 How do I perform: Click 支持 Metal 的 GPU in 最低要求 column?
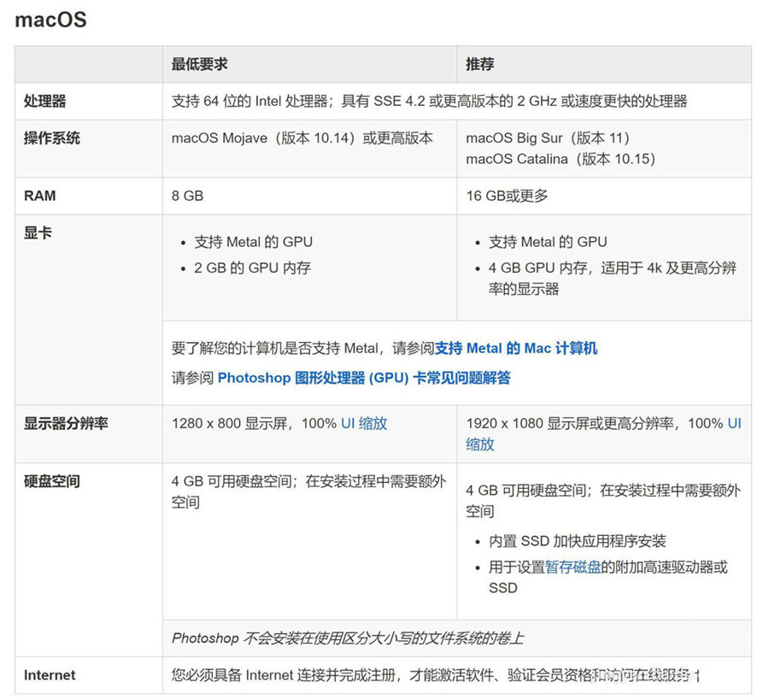[253, 242]
